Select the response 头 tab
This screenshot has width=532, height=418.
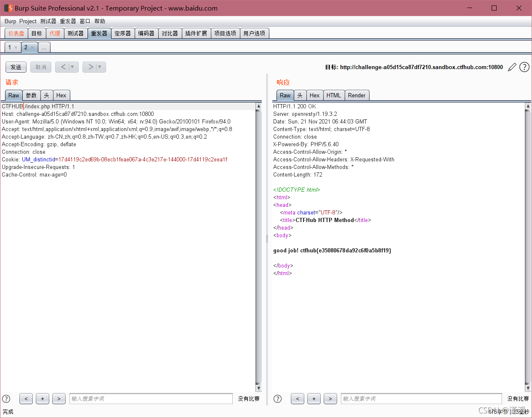coord(300,95)
